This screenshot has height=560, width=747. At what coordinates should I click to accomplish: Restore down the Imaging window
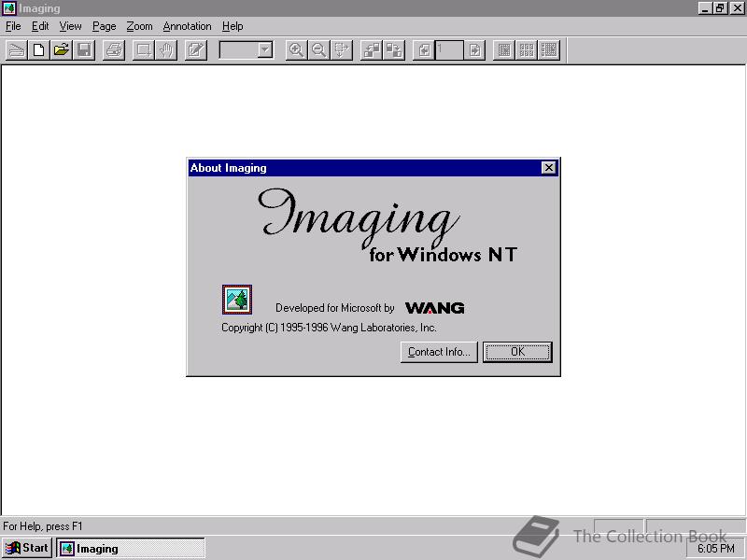[720, 8]
